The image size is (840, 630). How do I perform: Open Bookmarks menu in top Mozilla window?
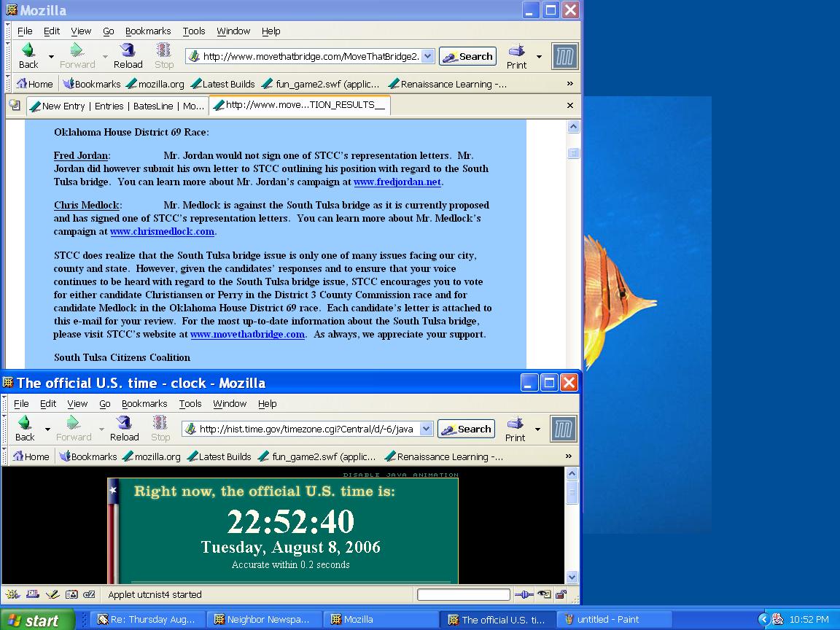coord(148,31)
